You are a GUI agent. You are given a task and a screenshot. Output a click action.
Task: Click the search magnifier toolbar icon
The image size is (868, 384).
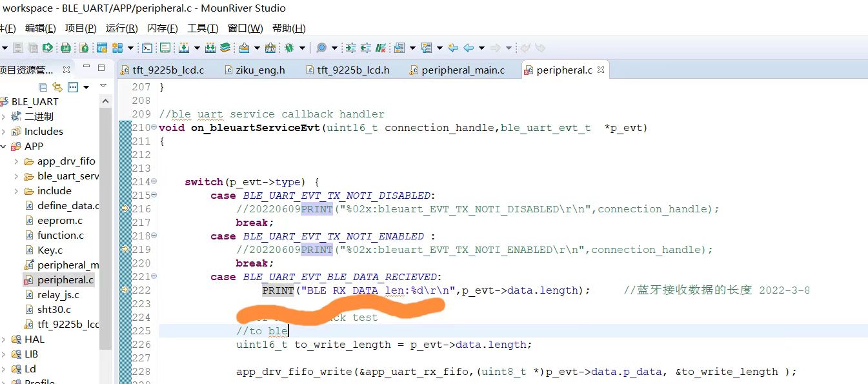321,48
